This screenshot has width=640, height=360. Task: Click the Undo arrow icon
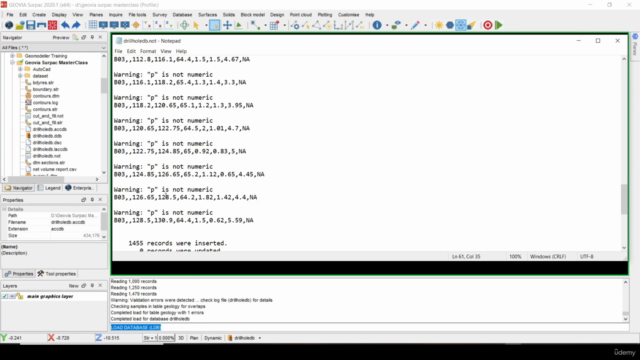pos(65,25)
